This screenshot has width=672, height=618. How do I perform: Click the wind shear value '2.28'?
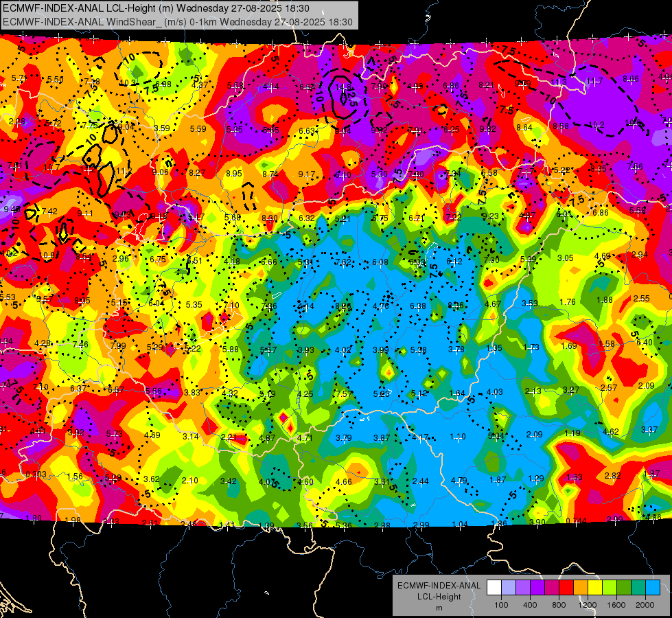pyautogui.click(x=16, y=122)
